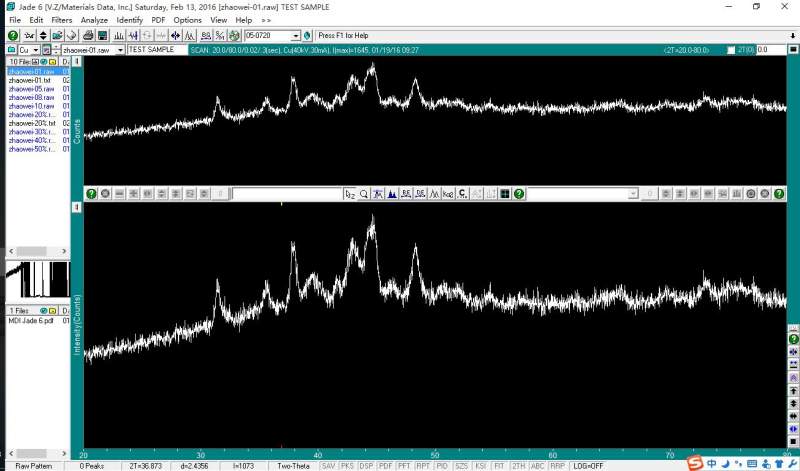The image size is (800, 471).
Task: Click the Raw Pattern status bar button
Action: 34,466
